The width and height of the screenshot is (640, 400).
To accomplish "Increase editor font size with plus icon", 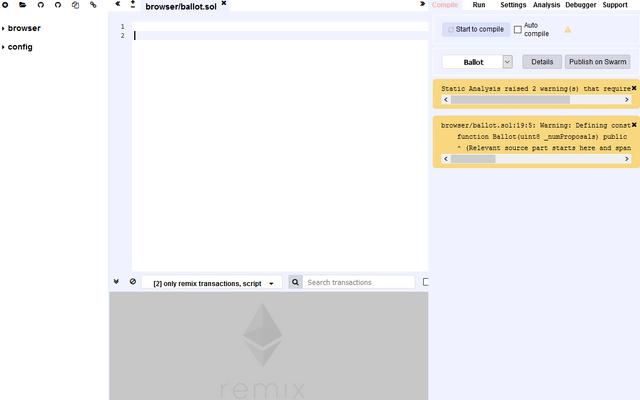I will [x=133, y=2].
